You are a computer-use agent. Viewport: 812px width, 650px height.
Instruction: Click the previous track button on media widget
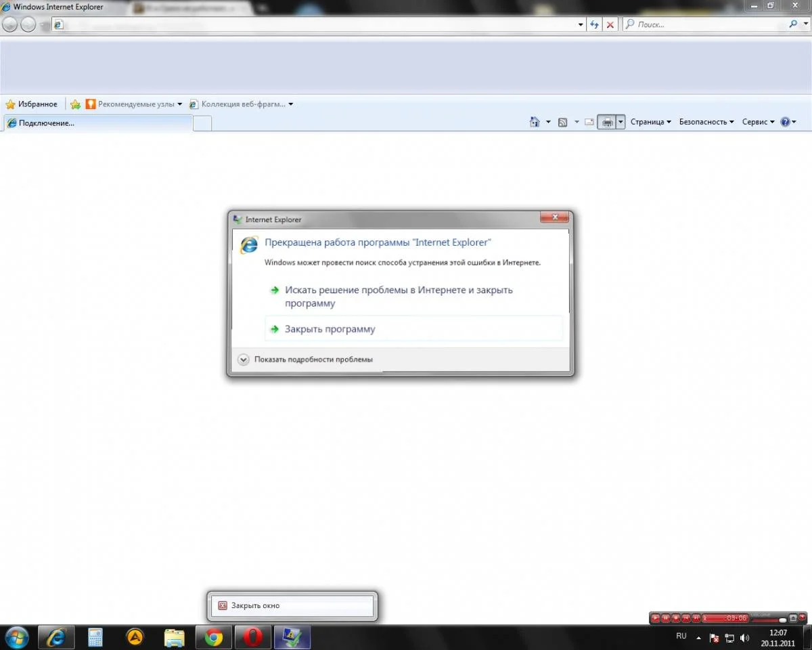coord(685,618)
